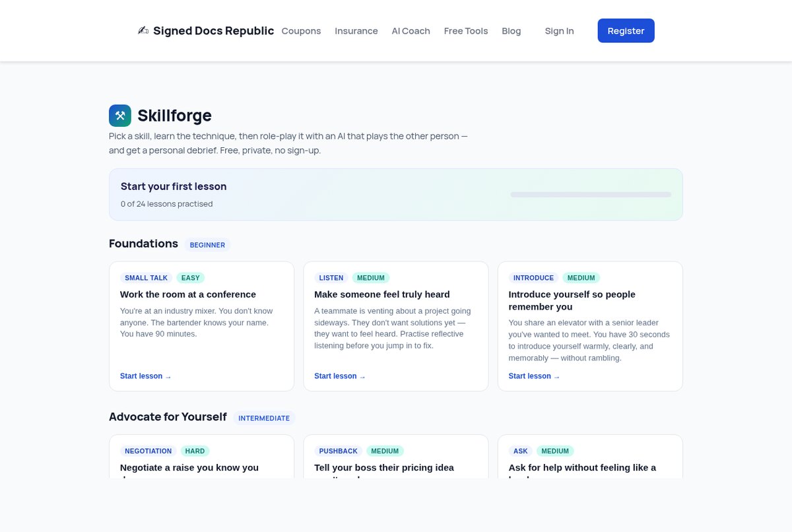The width and height of the screenshot is (792, 532).
Task: Click the MEDIUM badge on the ASK card
Action: pos(555,451)
